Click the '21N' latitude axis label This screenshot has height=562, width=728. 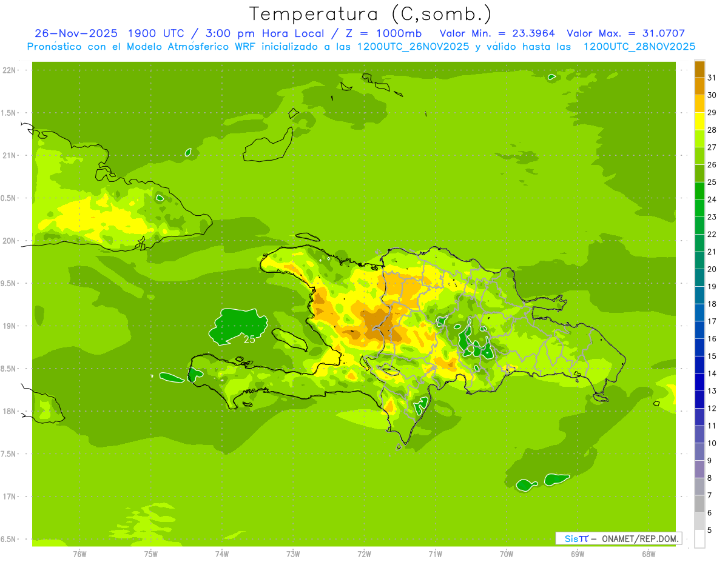coord(10,155)
